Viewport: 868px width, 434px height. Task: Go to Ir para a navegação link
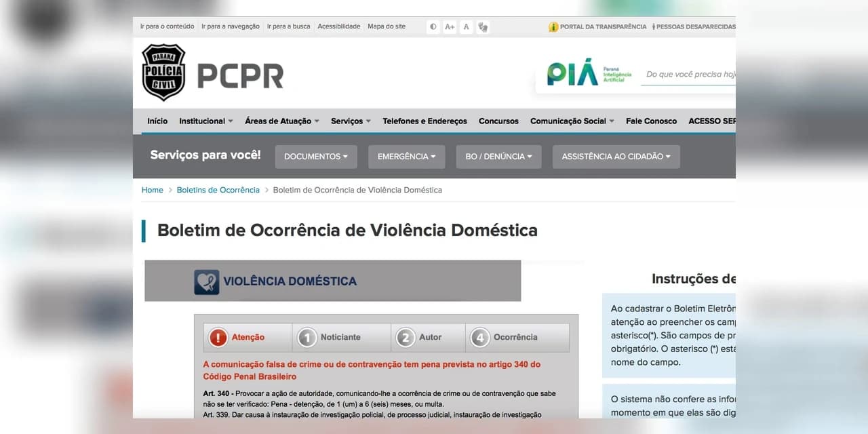coord(231,26)
